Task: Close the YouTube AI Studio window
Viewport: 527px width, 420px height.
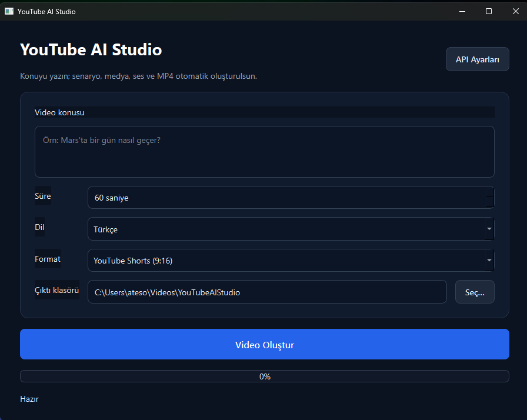Action: [x=516, y=11]
